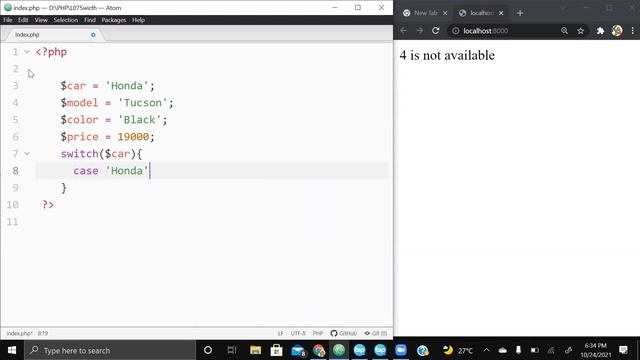Click line number 10 in the gutter
The image size is (640, 360).
click(12, 204)
